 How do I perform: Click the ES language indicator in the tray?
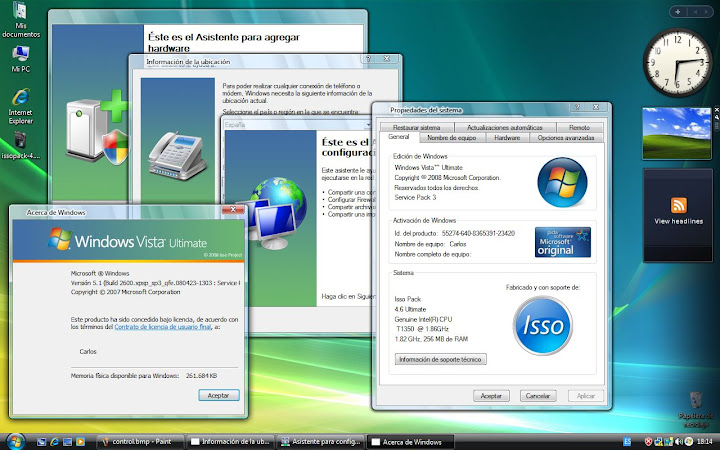627,442
